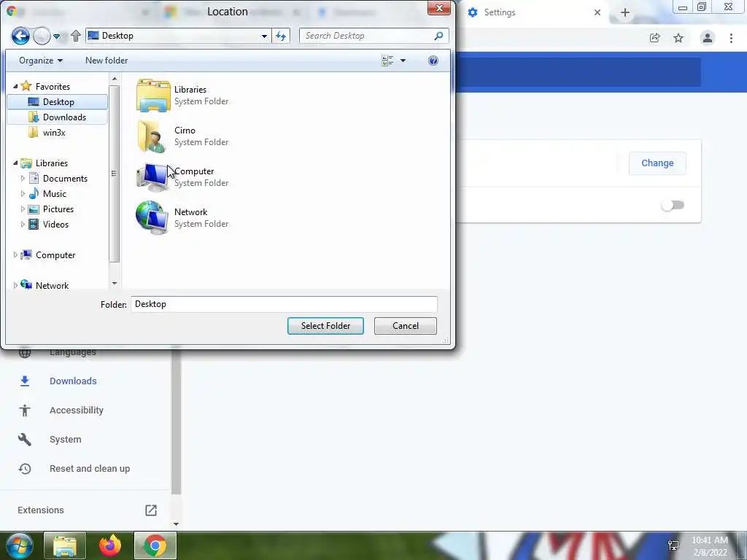Viewport: 747px width, 560px height.
Task: Click the Downloads arrow icon in sidebar
Action: click(25, 381)
